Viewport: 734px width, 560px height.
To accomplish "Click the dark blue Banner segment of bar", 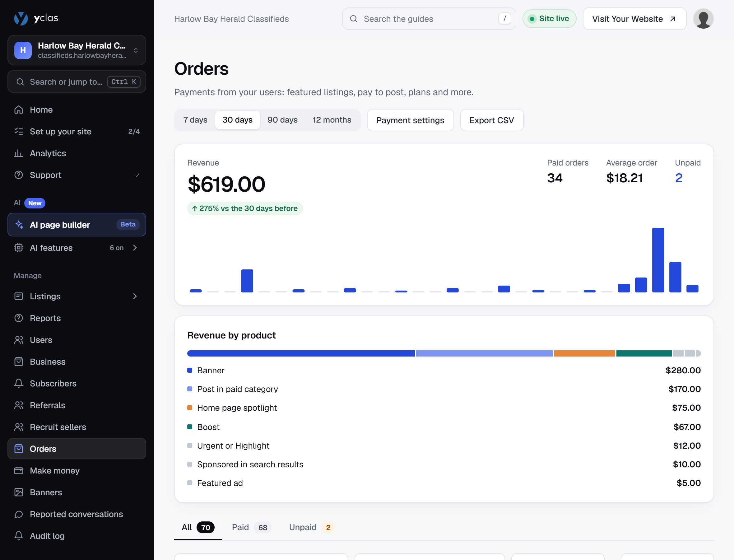I will point(301,353).
